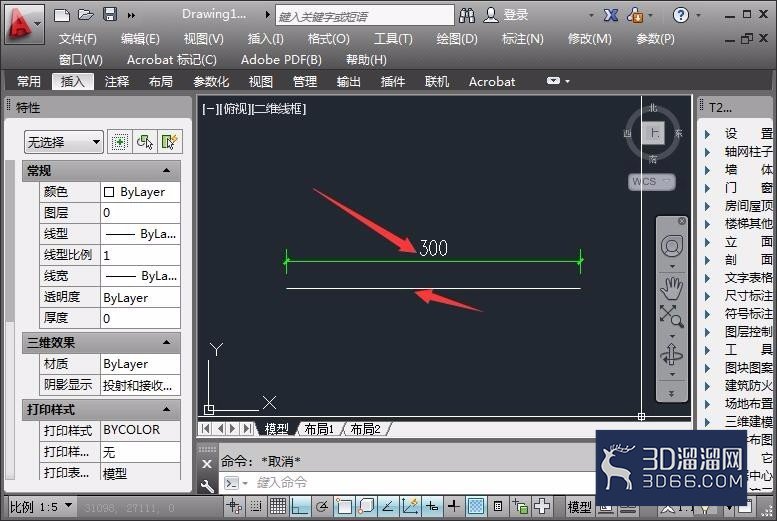
Task: Click the stay-connected cloud icon
Action: (x=636, y=15)
